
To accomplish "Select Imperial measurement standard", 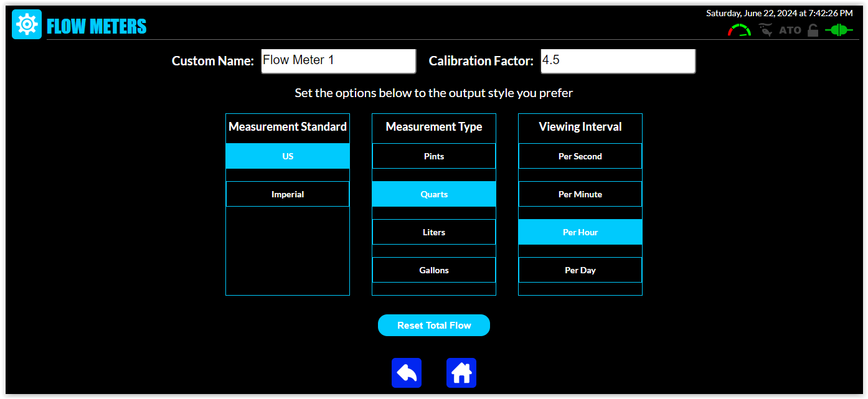I will [288, 194].
